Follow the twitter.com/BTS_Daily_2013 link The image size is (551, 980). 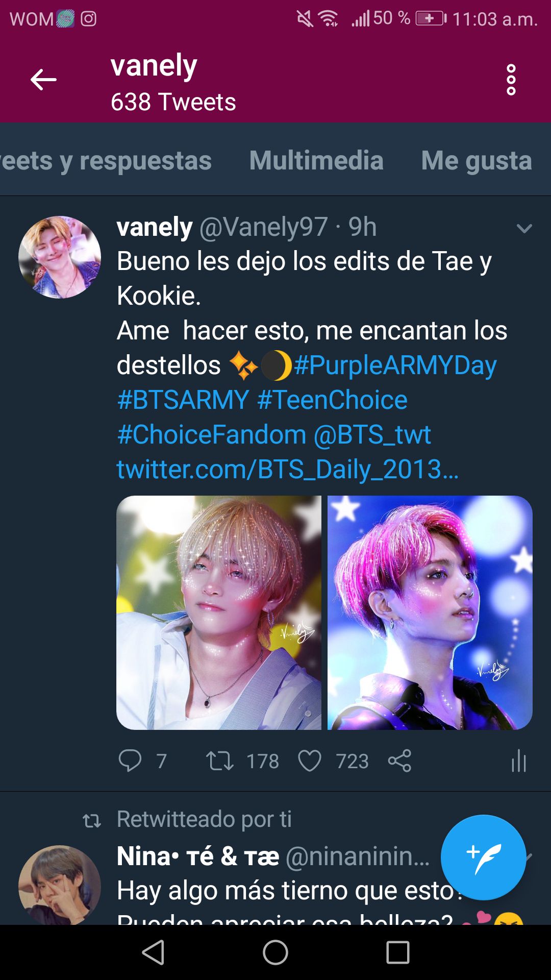point(288,469)
